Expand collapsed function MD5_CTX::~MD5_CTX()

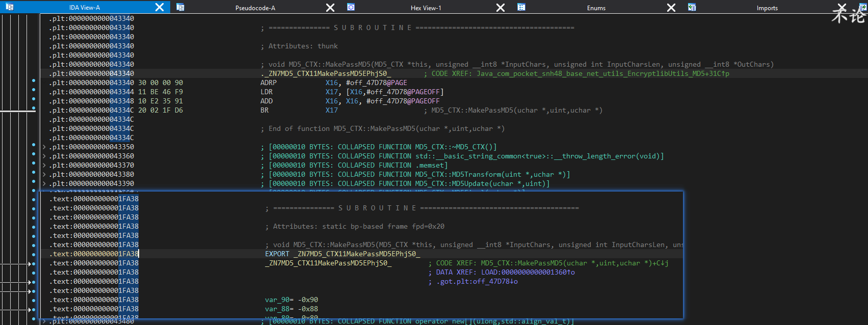pos(44,147)
